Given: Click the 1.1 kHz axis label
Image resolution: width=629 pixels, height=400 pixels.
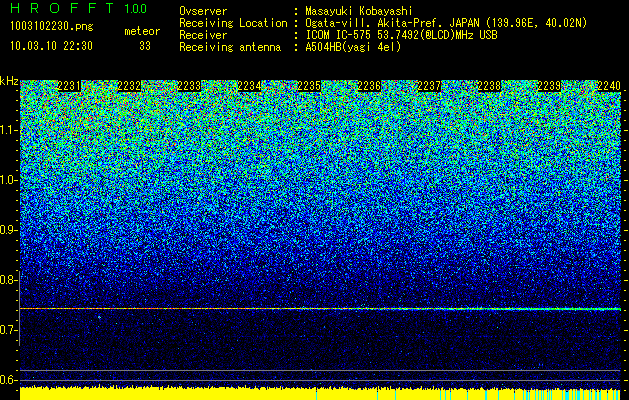Looking at the screenshot, I should click(9, 130).
